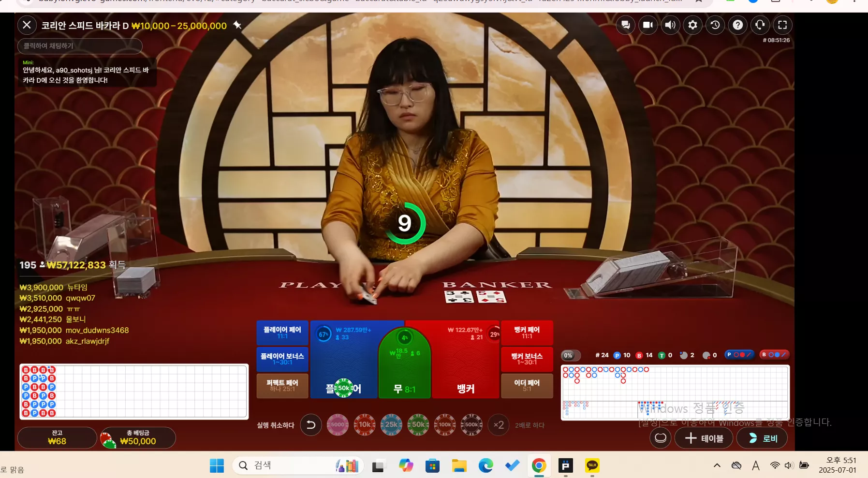This screenshot has height=478, width=868.
Task: Open the help question mark icon
Action: pyautogui.click(x=738, y=25)
